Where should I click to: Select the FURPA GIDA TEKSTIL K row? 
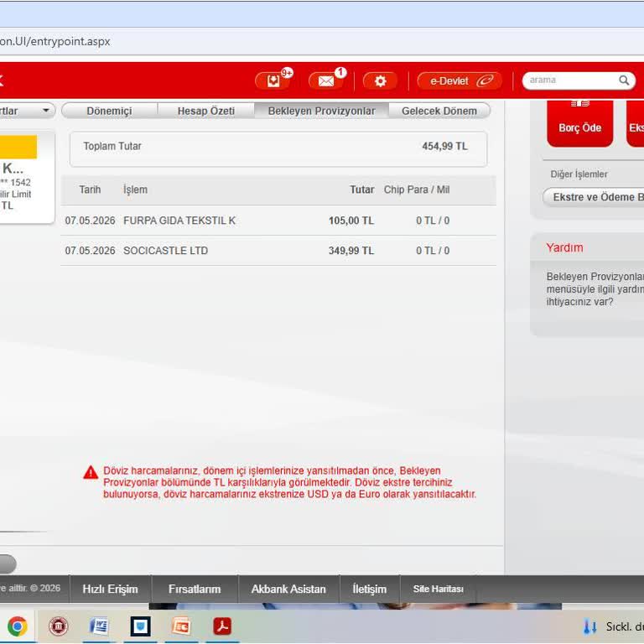pyautogui.click(x=278, y=221)
